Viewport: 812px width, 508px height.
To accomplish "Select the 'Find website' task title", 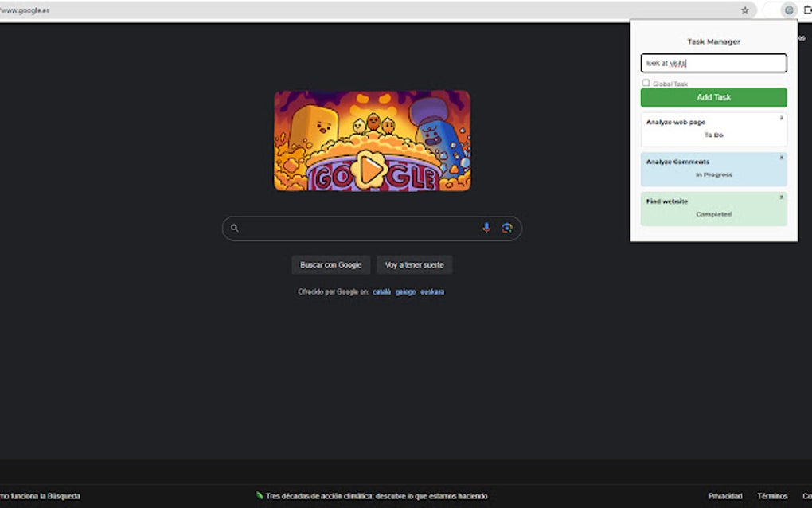I will (x=667, y=201).
